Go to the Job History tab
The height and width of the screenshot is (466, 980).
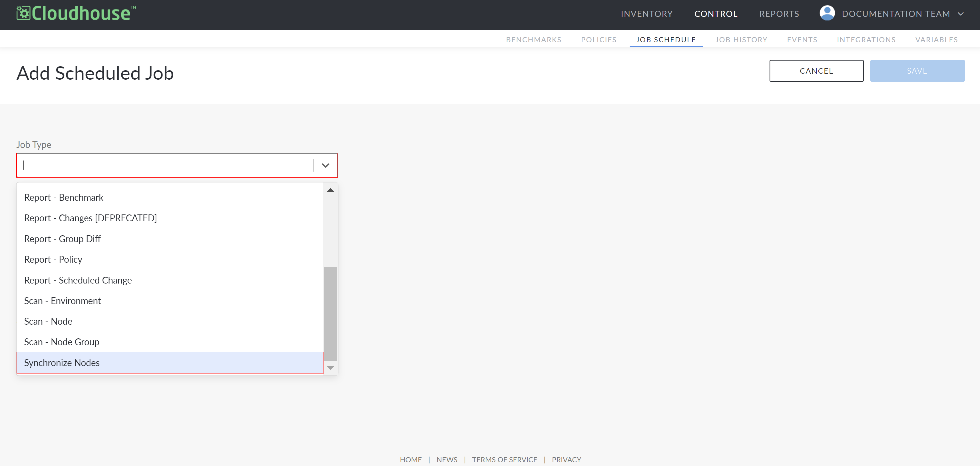741,40
